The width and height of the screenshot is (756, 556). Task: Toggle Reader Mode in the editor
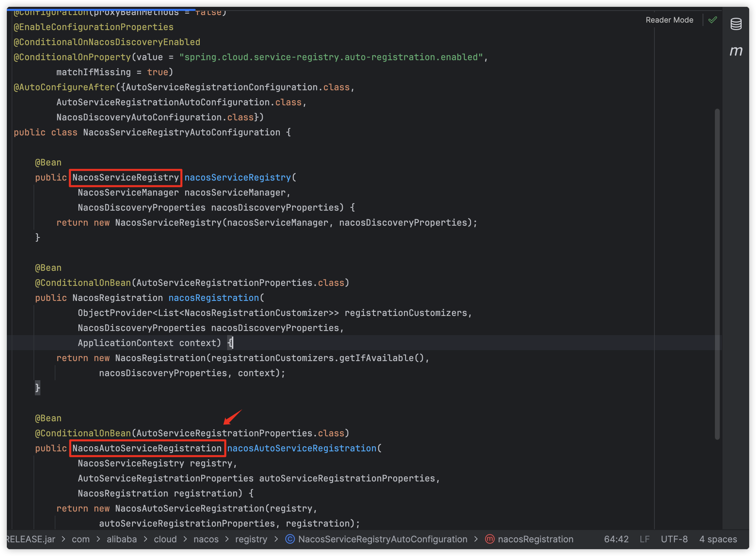(x=669, y=20)
